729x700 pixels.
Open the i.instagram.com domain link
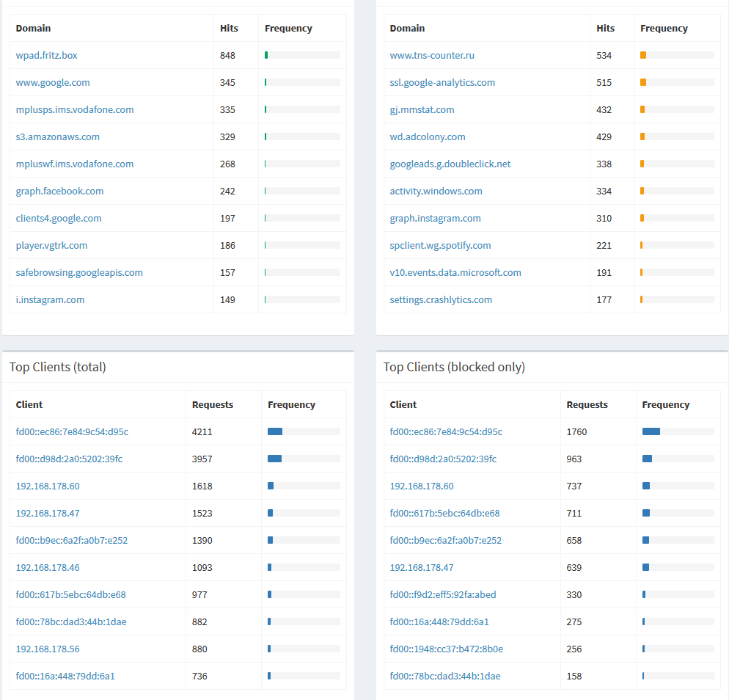(50, 299)
